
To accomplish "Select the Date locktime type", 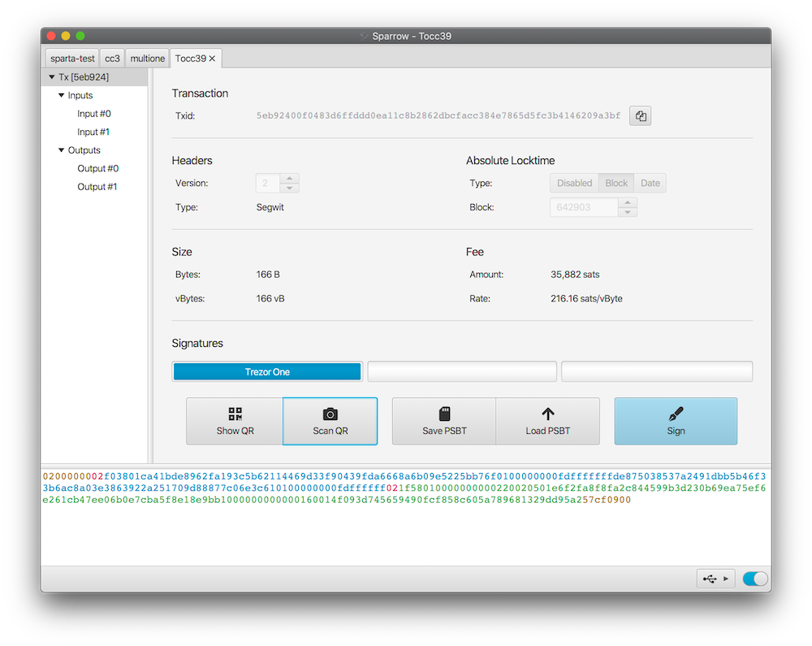I will (650, 183).
